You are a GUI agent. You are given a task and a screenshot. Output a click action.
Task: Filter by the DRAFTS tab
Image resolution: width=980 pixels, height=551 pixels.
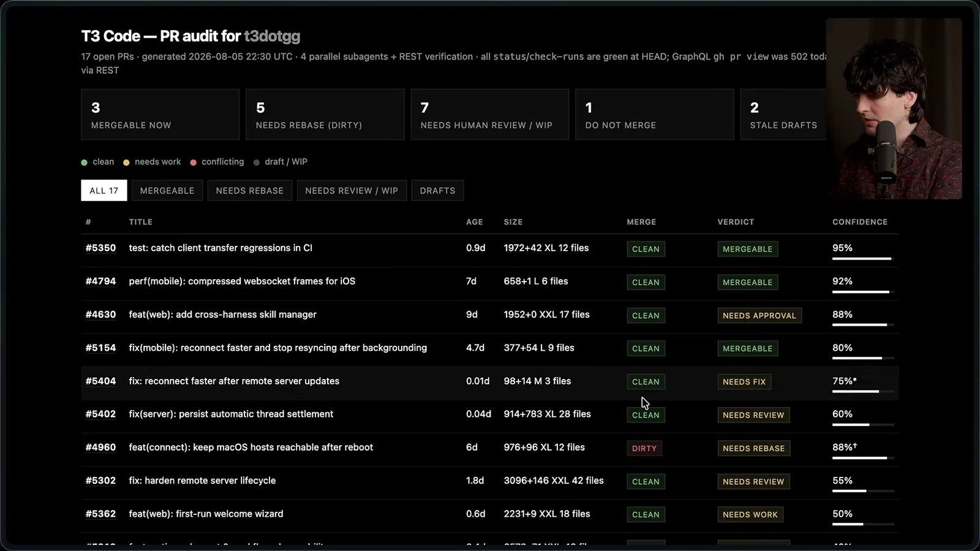437,190
